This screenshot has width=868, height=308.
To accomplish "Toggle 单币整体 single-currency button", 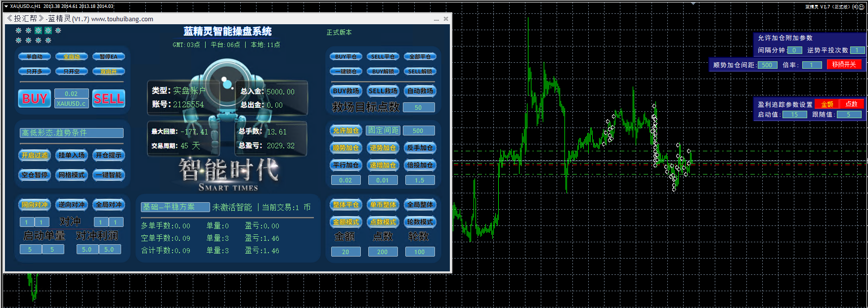I will tap(383, 205).
